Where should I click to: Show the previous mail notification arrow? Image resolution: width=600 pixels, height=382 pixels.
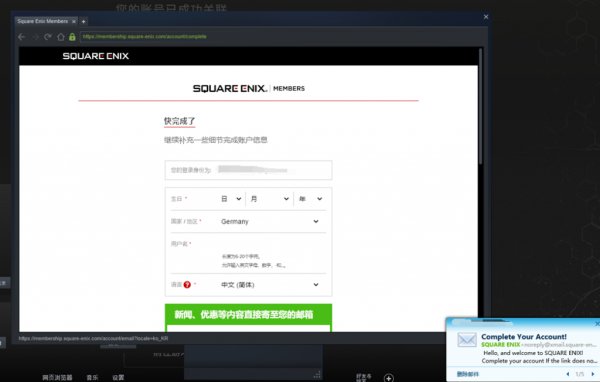[567, 374]
